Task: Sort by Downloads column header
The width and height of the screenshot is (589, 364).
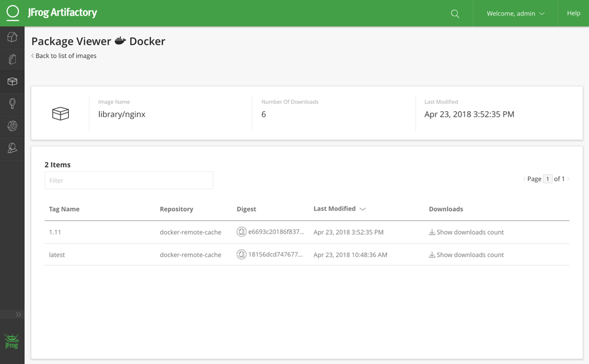Action: pyautogui.click(x=446, y=209)
